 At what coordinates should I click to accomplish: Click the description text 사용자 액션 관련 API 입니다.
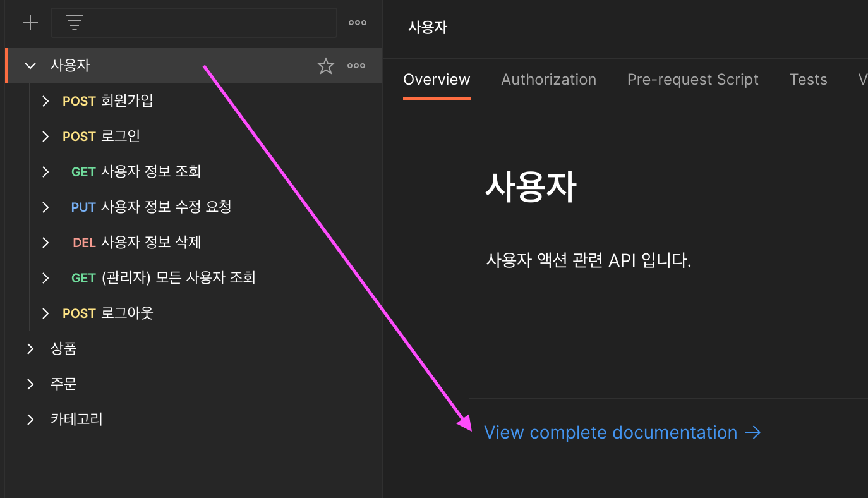589,260
